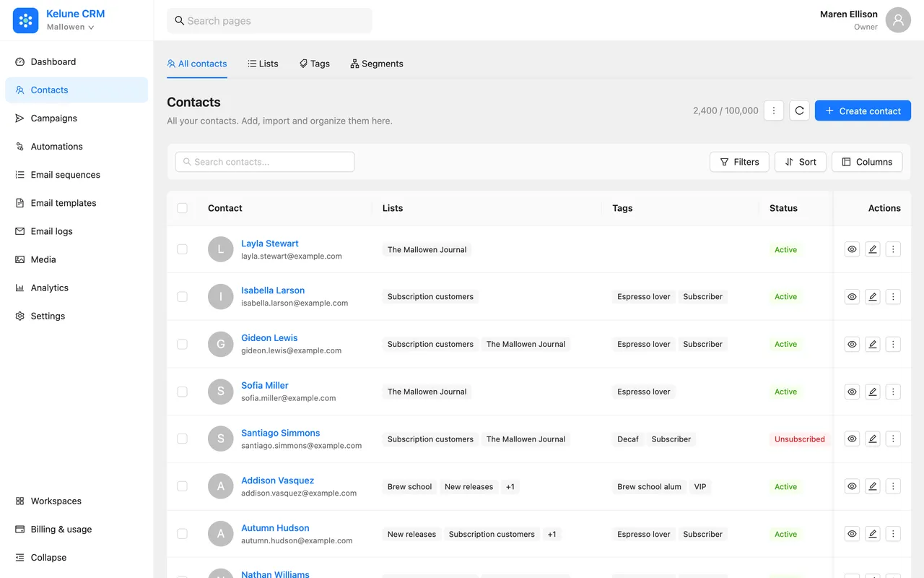Open Workspaces in the sidebar

(77, 501)
